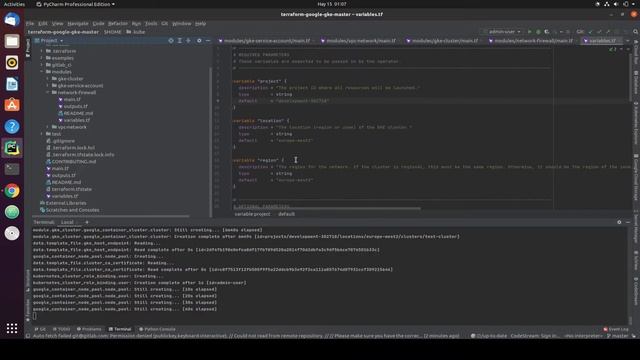Open the Help menu
Viewport: 640px width, 360px height.
click(200, 24)
